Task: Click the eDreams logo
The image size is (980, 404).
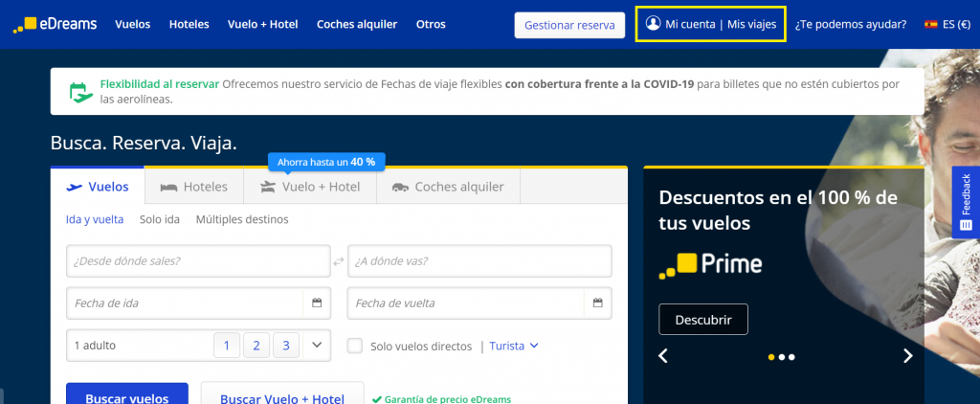Action: [56, 25]
